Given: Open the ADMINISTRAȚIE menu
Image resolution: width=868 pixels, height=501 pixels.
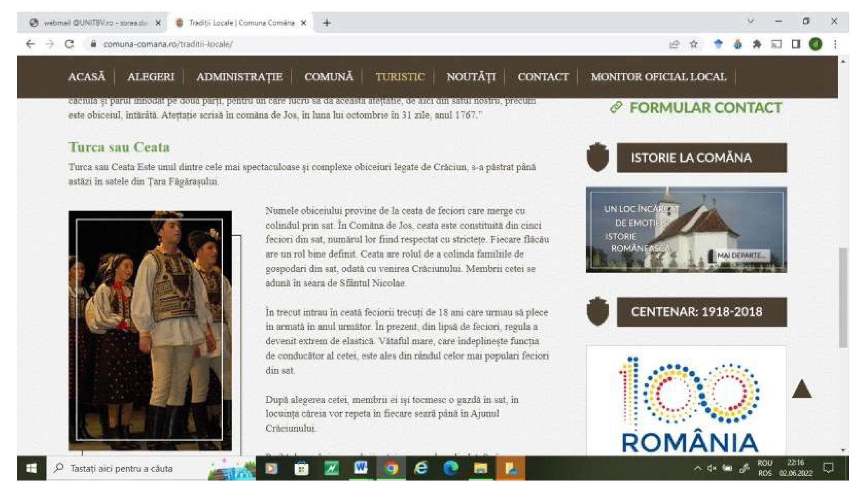Looking at the screenshot, I should 240,77.
